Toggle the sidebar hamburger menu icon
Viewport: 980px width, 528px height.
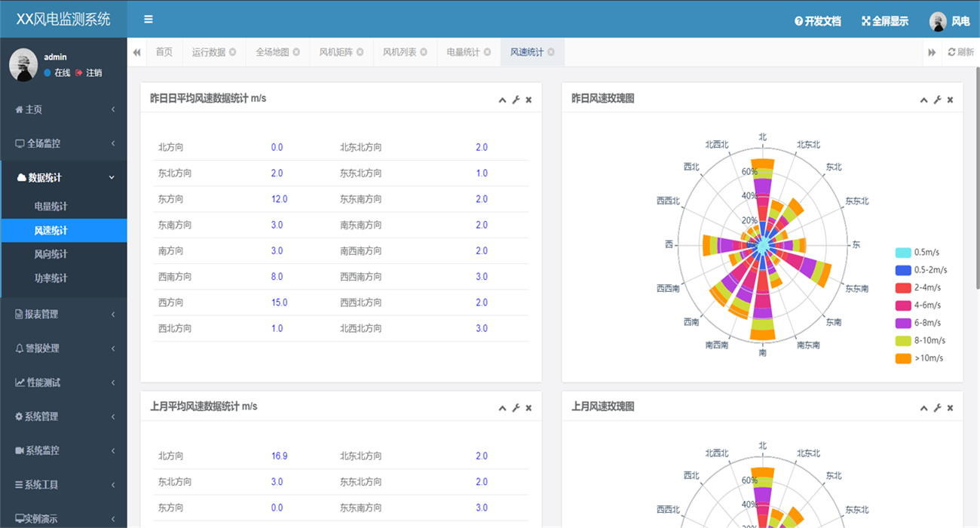point(149,20)
